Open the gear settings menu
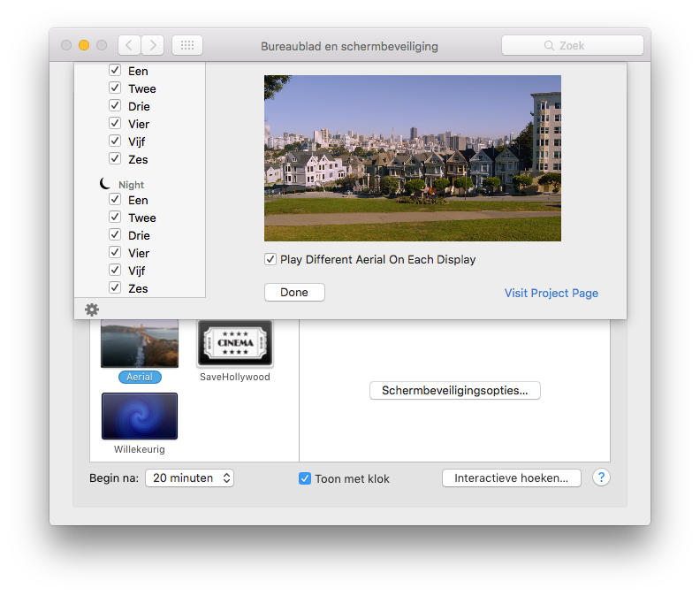The width and height of the screenshot is (700, 596). [92, 309]
